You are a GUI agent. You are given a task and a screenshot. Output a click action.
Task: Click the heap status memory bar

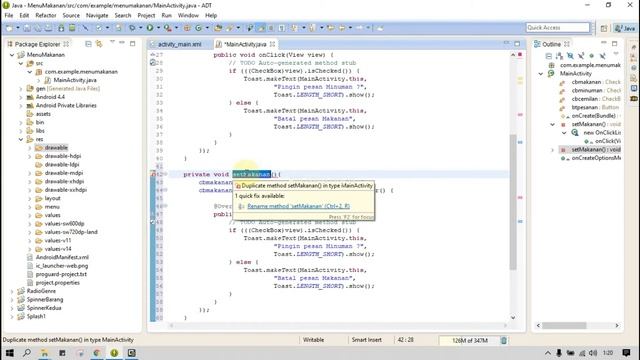(x=469, y=340)
